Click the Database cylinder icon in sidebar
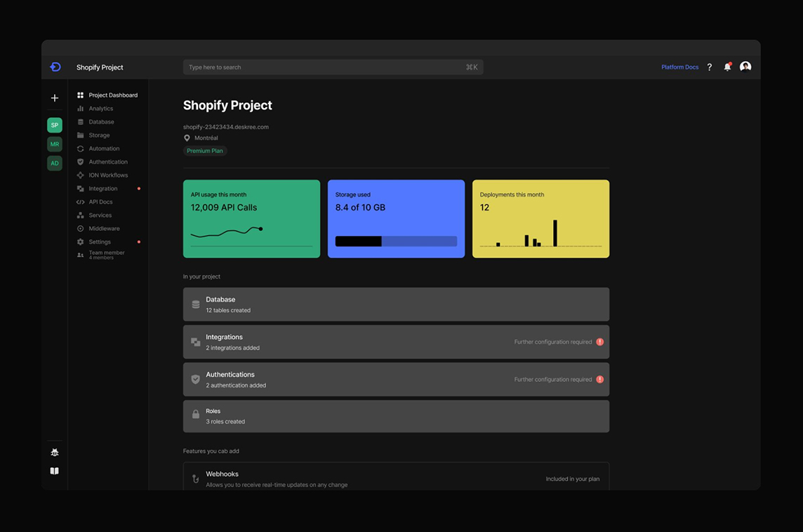The width and height of the screenshot is (803, 532). coord(81,122)
